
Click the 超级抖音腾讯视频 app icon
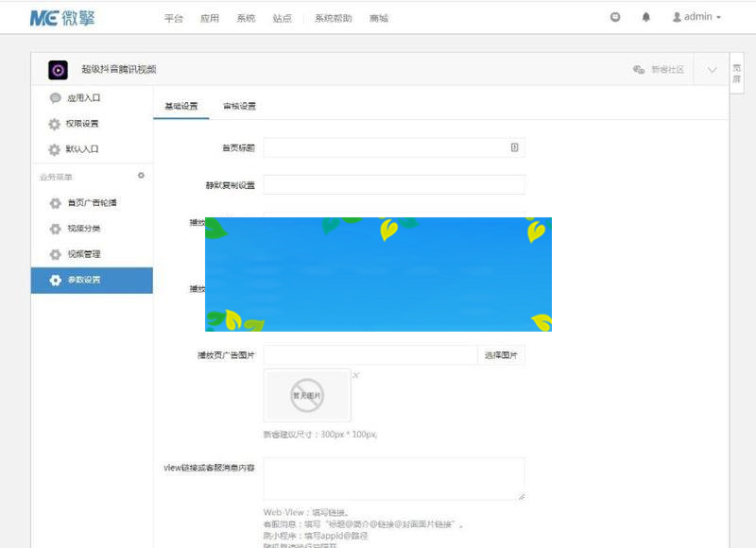57,70
